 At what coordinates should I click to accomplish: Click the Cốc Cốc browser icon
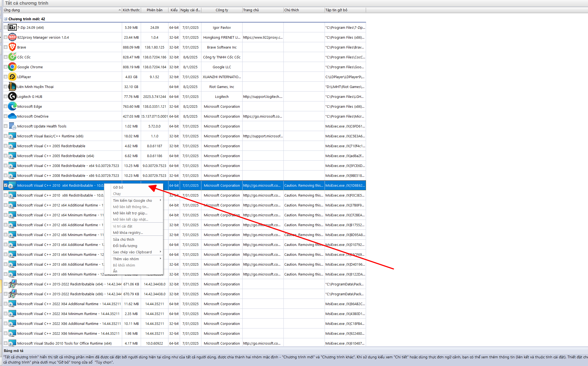click(x=12, y=57)
